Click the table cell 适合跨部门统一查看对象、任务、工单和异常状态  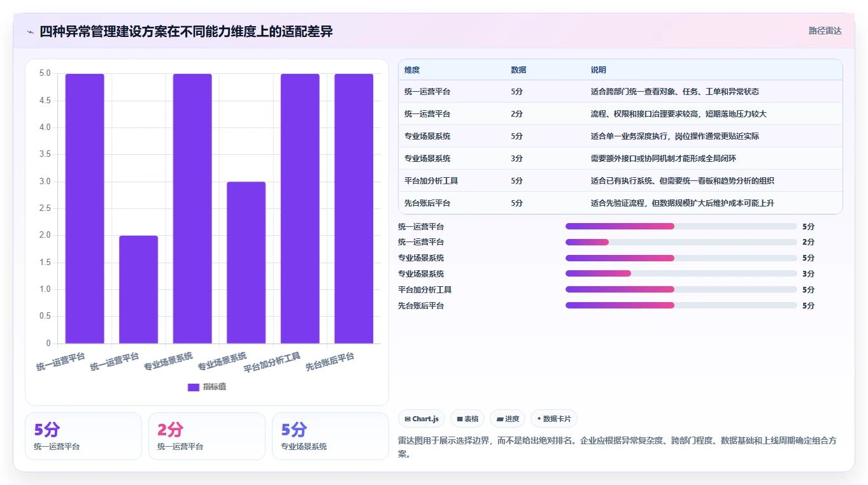point(675,92)
